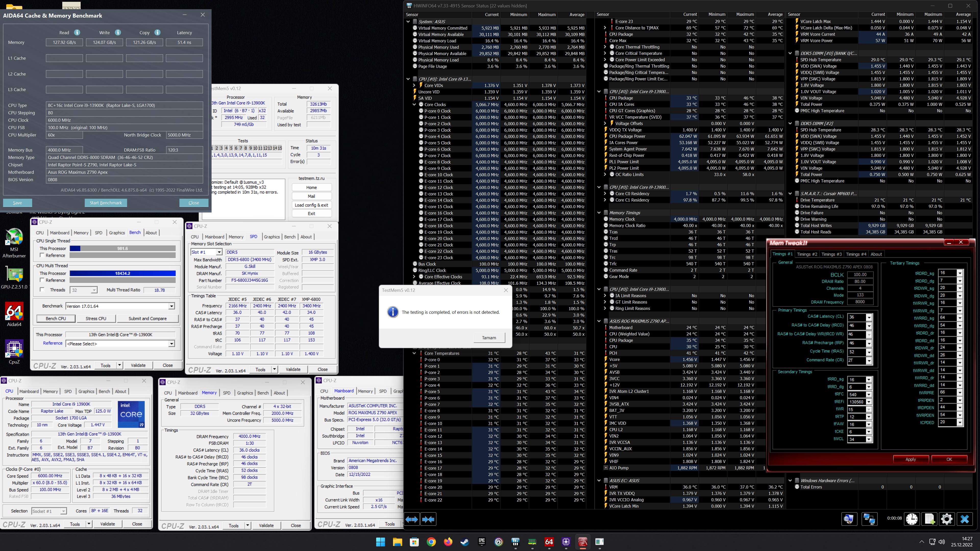
Task: Click CPU Single Thread score bar 981.6
Action: click(x=122, y=248)
